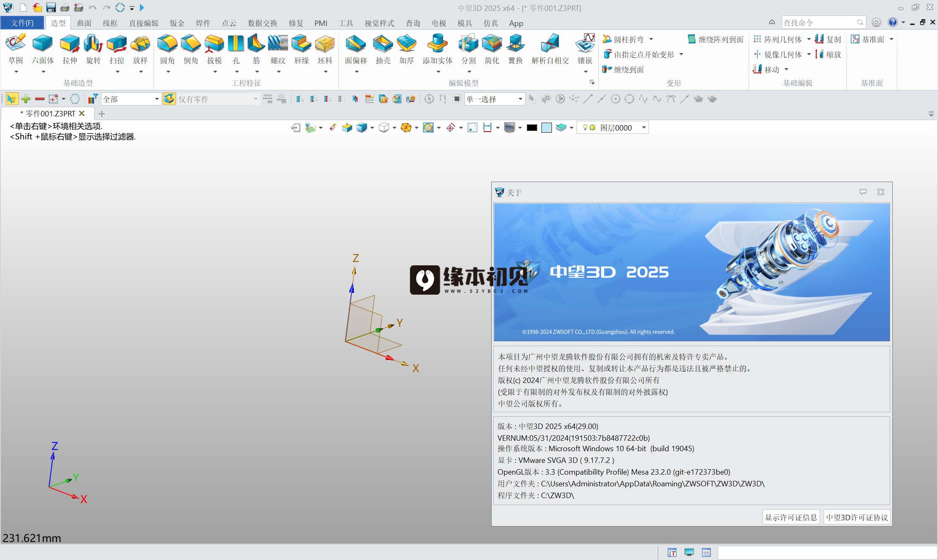The width and height of the screenshot is (938, 560).
Task: Switch to the 线框 ribbon tab
Action: point(110,23)
